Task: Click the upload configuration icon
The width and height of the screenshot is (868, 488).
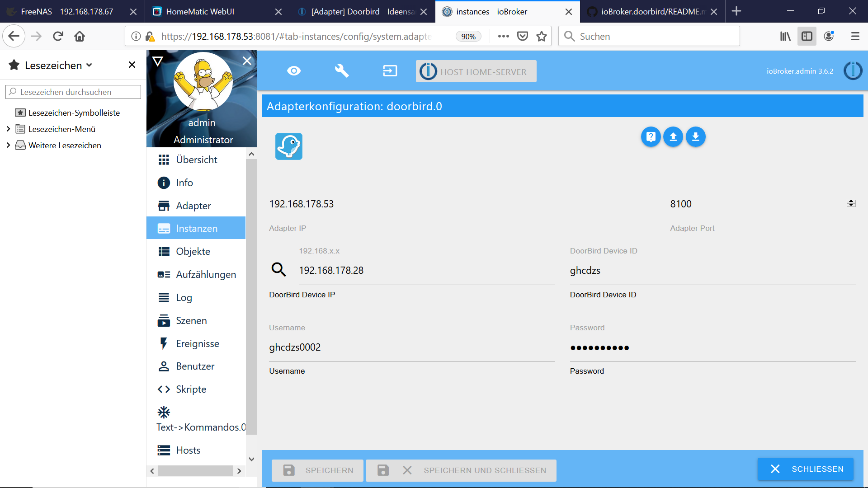Action: point(673,136)
